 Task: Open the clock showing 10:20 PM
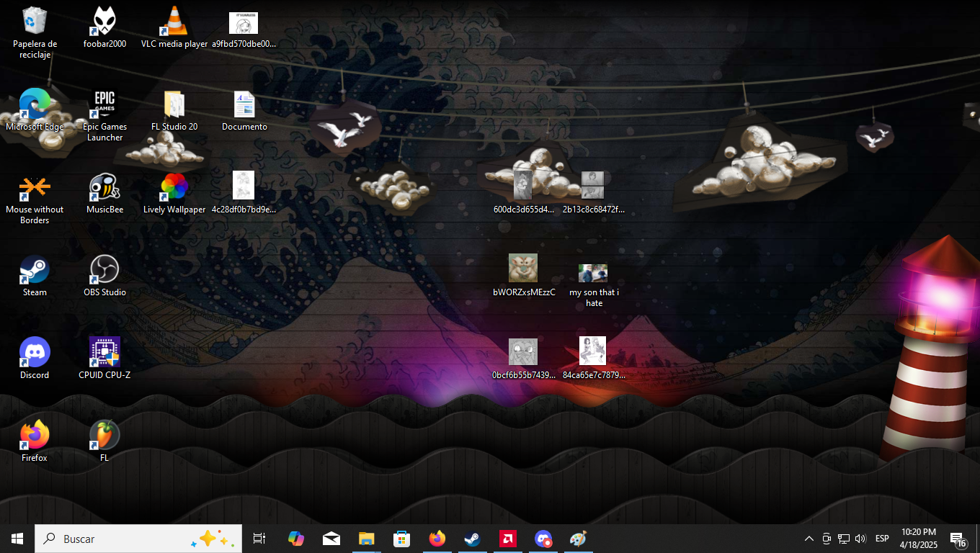click(919, 539)
